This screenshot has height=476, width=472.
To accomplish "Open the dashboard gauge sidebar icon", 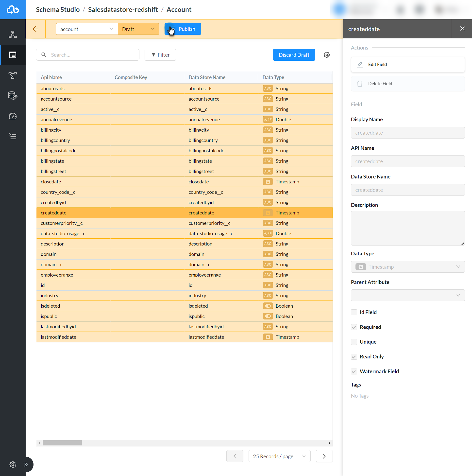I will coord(13,116).
